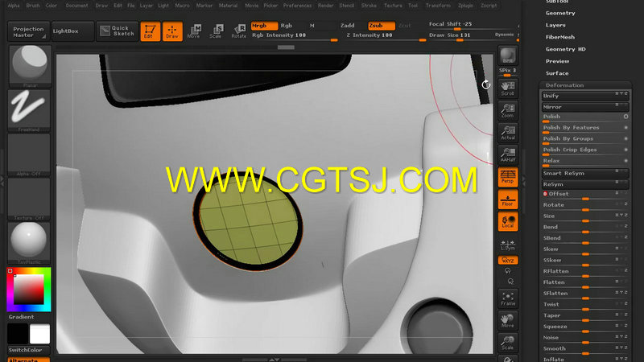Open the Brush menu

[33, 6]
